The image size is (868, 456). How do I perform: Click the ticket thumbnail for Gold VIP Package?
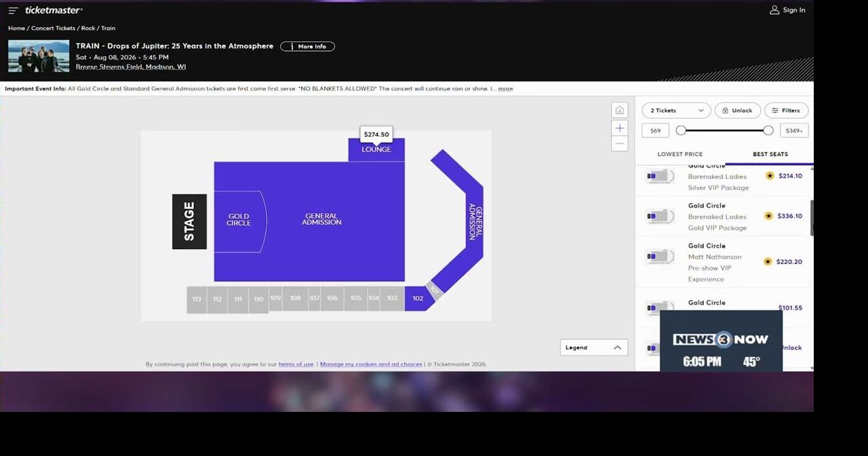tap(658, 216)
